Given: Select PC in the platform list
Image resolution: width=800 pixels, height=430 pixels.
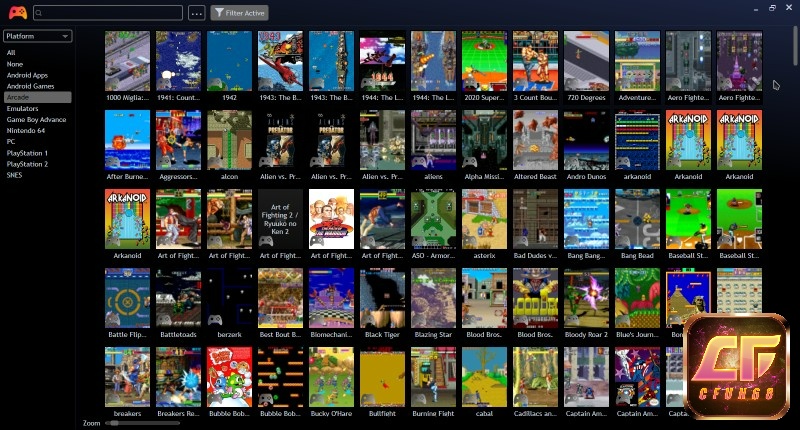Looking at the screenshot, I should pyautogui.click(x=11, y=142).
